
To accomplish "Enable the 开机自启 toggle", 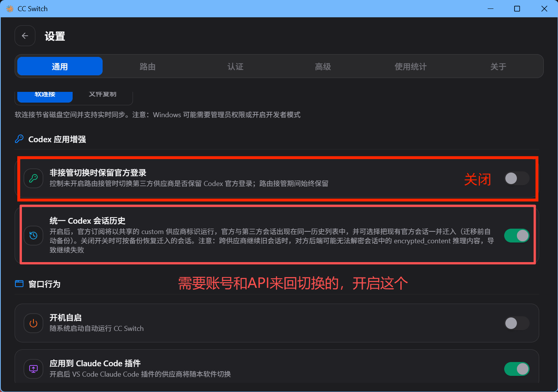I will pos(517,323).
